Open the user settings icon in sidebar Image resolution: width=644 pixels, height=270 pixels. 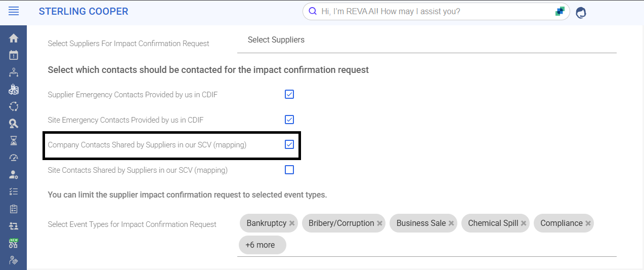(x=14, y=175)
